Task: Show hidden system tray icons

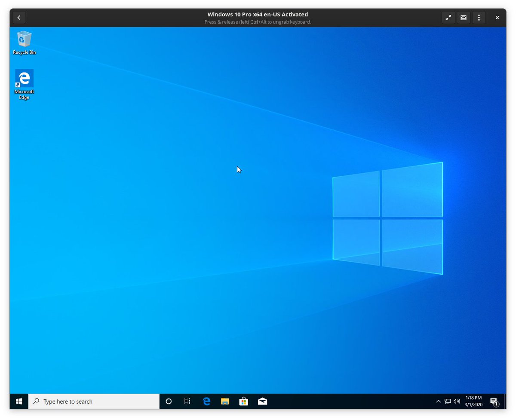Action: tap(438, 402)
